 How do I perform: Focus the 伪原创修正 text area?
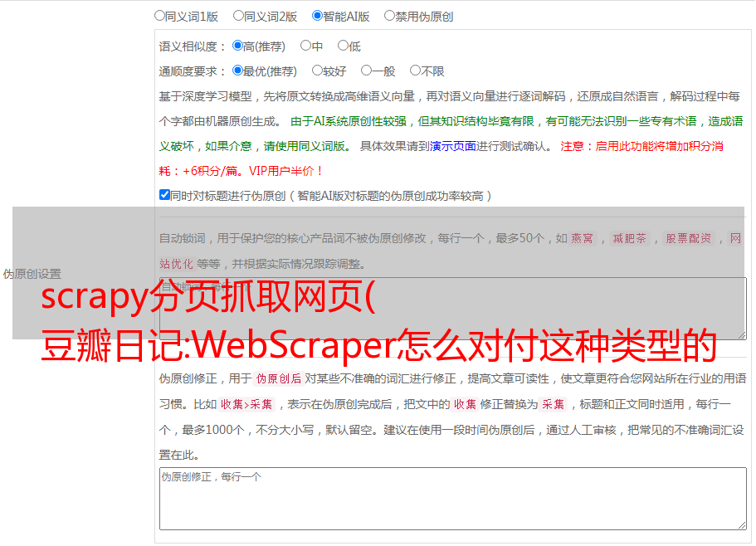[x=453, y=499]
